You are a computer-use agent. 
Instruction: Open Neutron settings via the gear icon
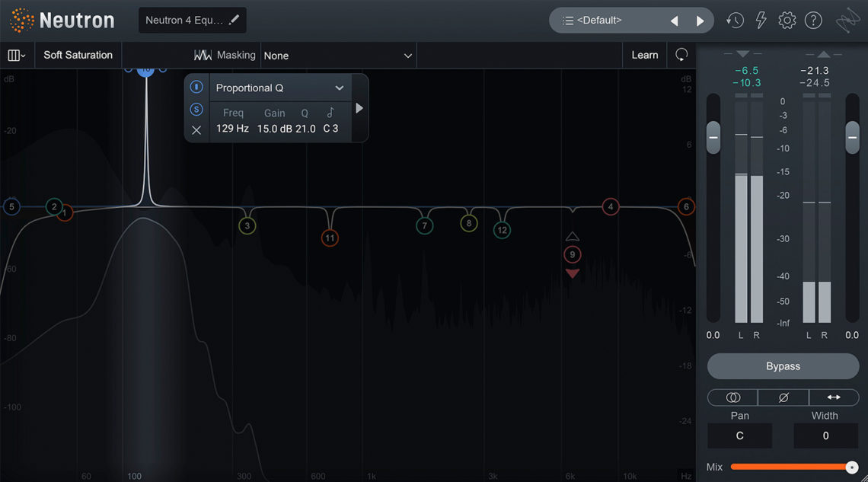point(787,20)
